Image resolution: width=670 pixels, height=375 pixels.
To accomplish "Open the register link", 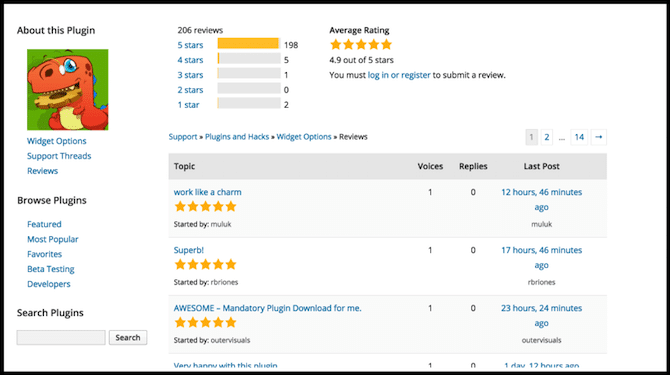I will pos(416,75).
